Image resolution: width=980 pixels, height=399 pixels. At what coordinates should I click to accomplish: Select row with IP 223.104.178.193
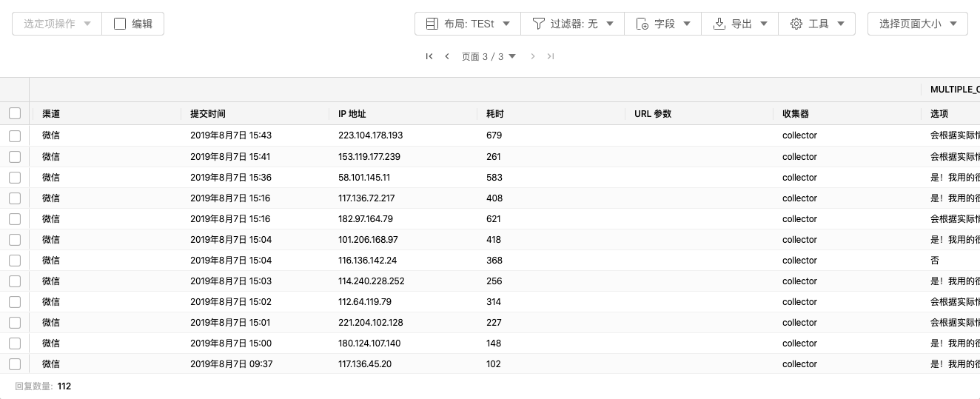coord(15,135)
